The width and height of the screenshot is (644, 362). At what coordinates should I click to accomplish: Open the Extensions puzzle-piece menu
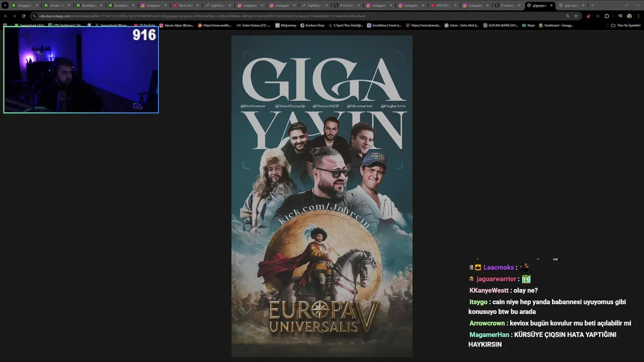(x=607, y=16)
